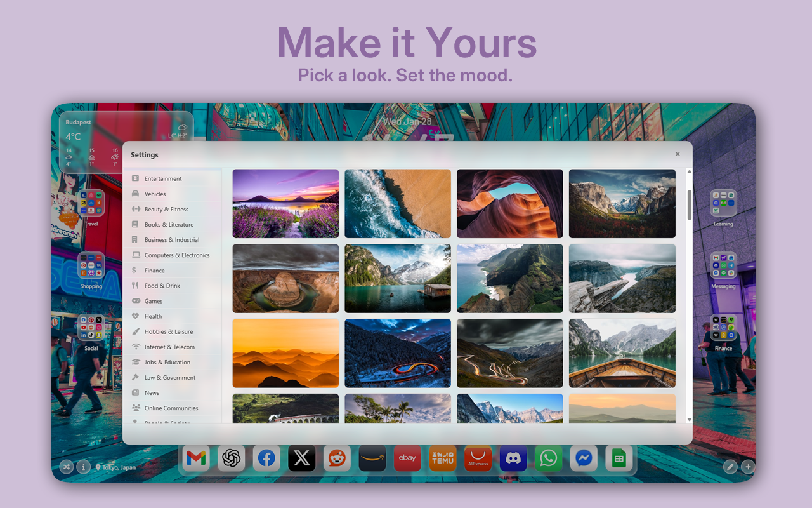The width and height of the screenshot is (812, 508).
Task: Launch ChatGPT from the dock
Action: [232, 458]
